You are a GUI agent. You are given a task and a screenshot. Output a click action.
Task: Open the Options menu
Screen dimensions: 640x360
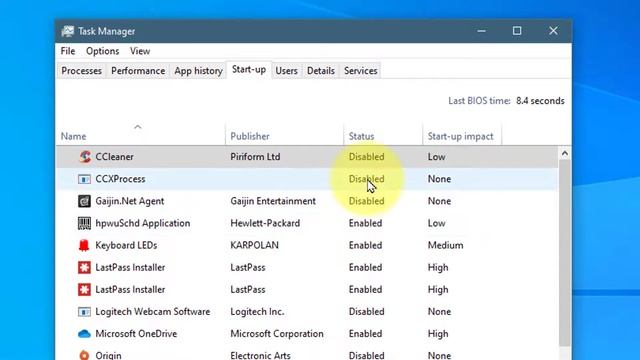click(102, 51)
